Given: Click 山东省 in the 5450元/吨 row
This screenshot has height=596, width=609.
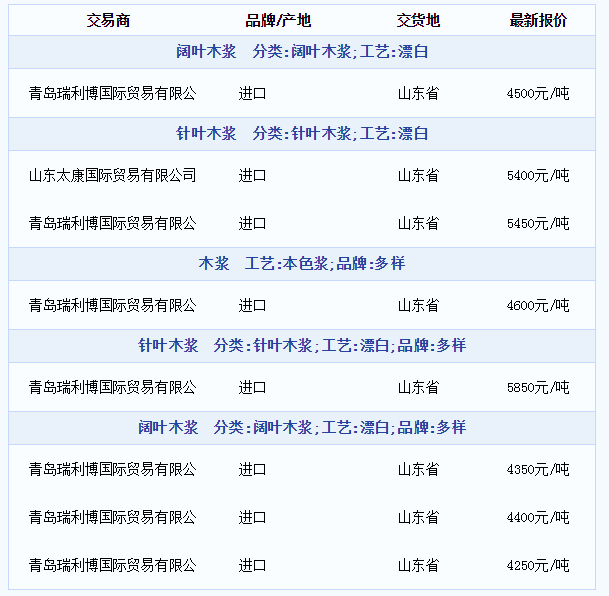Looking at the screenshot, I should [x=418, y=224].
